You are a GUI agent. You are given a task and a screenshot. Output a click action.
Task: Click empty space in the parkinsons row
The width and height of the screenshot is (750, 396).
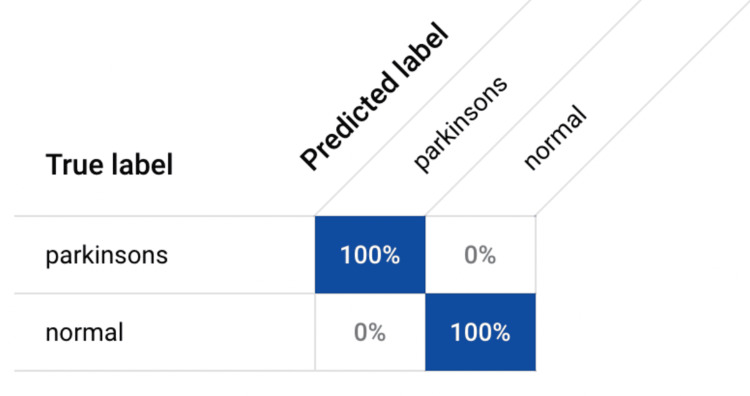239,254
